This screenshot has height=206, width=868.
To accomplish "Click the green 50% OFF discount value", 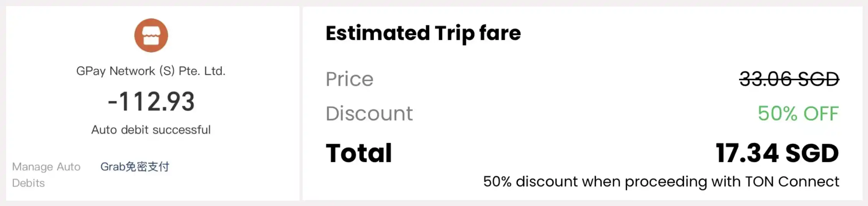I will [x=798, y=114].
